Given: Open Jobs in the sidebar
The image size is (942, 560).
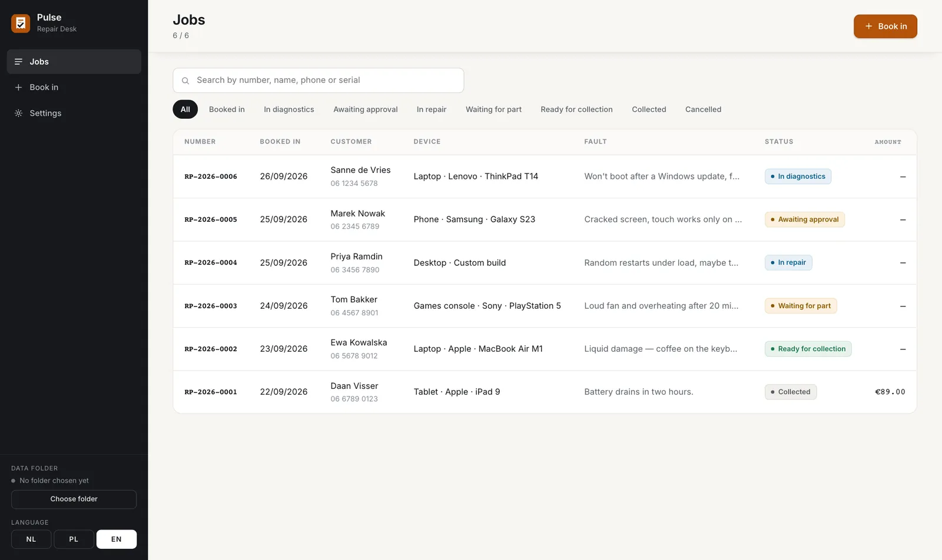Looking at the screenshot, I should [x=74, y=62].
